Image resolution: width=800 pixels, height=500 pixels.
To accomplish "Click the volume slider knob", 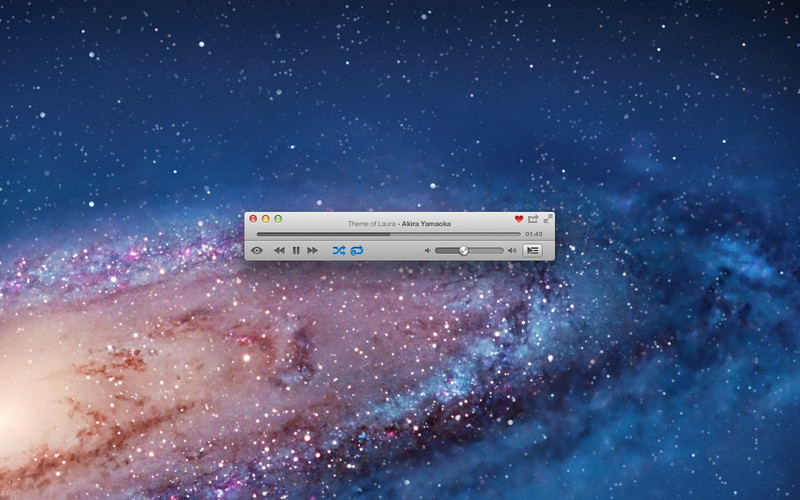I will 464,250.
